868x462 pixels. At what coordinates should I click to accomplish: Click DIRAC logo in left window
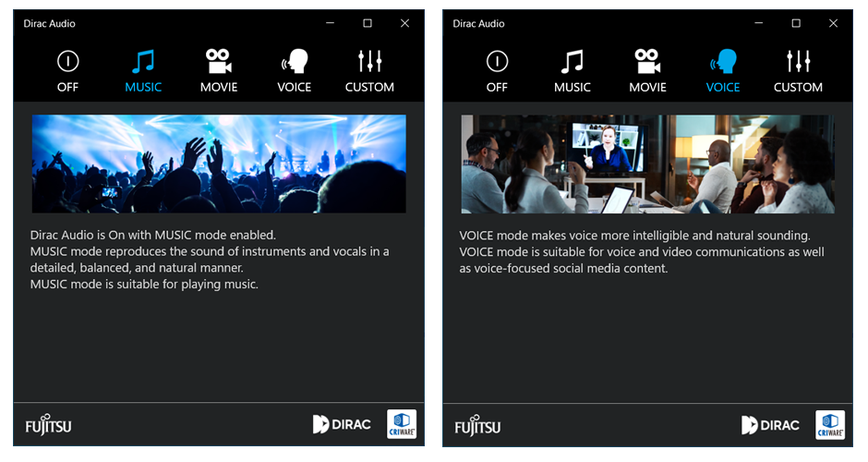coord(342,425)
